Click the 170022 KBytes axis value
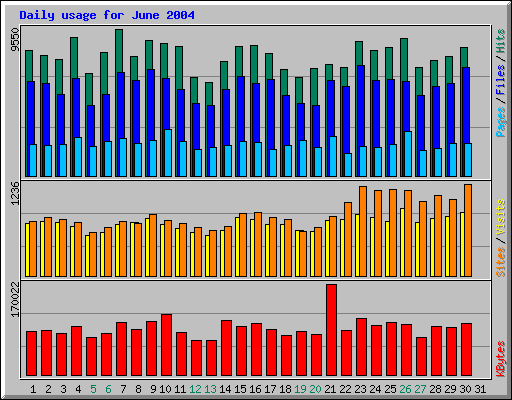512x400 pixels. click(15, 299)
